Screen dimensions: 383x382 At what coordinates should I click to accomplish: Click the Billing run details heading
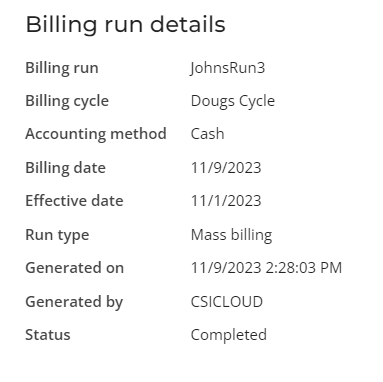(x=126, y=25)
